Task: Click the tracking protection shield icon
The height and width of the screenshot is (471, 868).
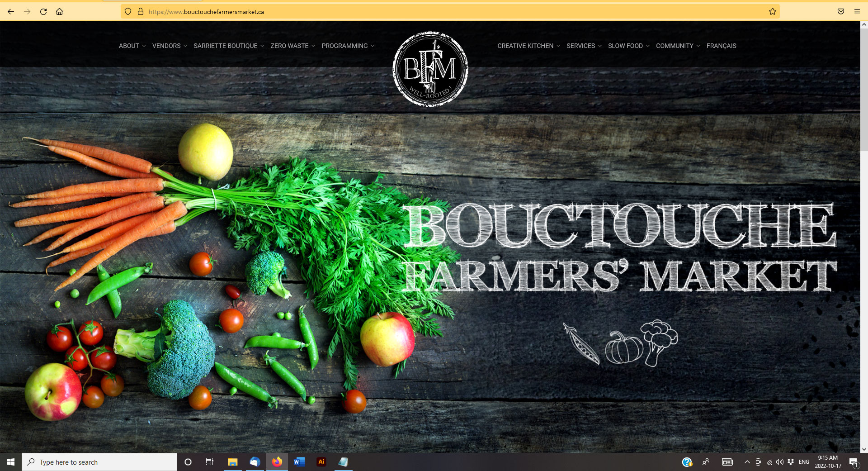Action: [x=128, y=12]
